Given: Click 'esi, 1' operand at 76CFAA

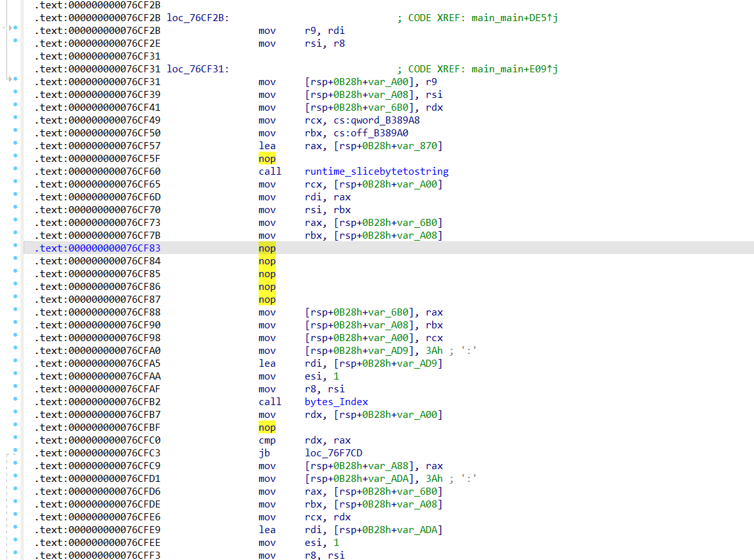Looking at the screenshot, I should (322, 376).
